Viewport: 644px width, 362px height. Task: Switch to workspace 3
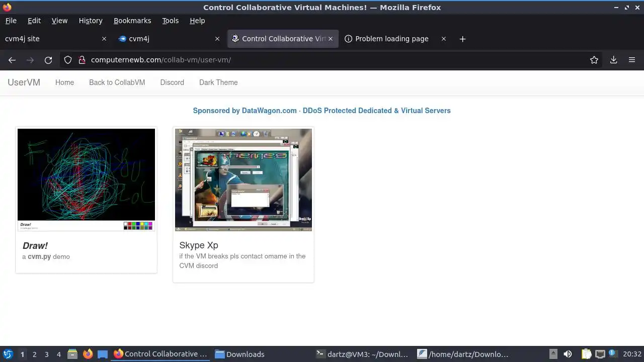coord(46,354)
